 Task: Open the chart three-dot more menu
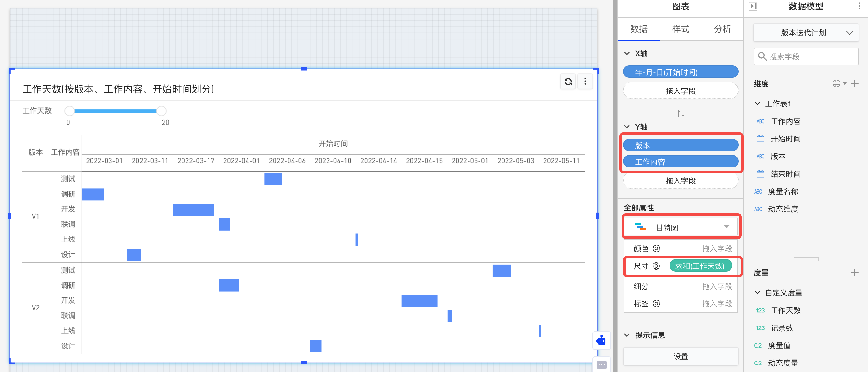(585, 82)
